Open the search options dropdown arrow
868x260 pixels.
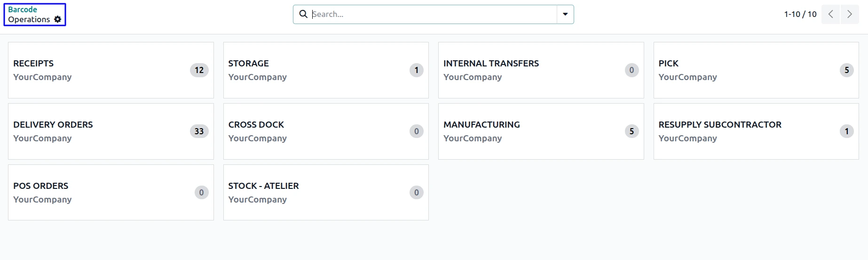pos(565,14)
